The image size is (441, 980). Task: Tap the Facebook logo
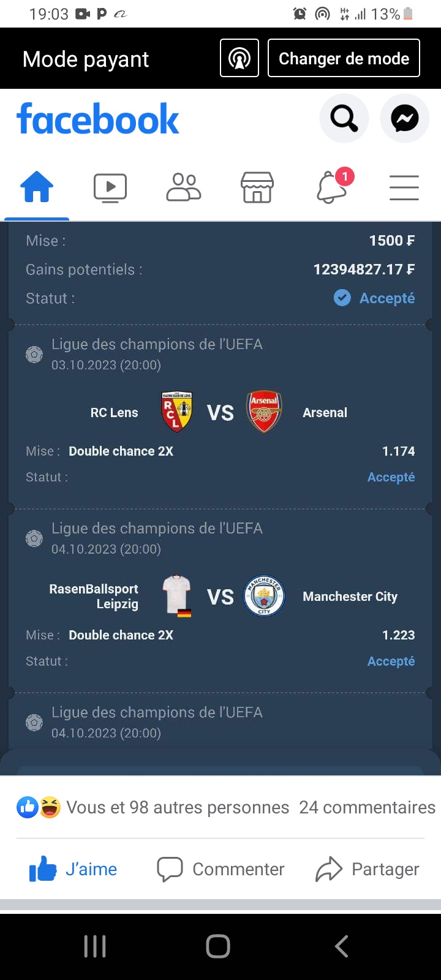98,119
